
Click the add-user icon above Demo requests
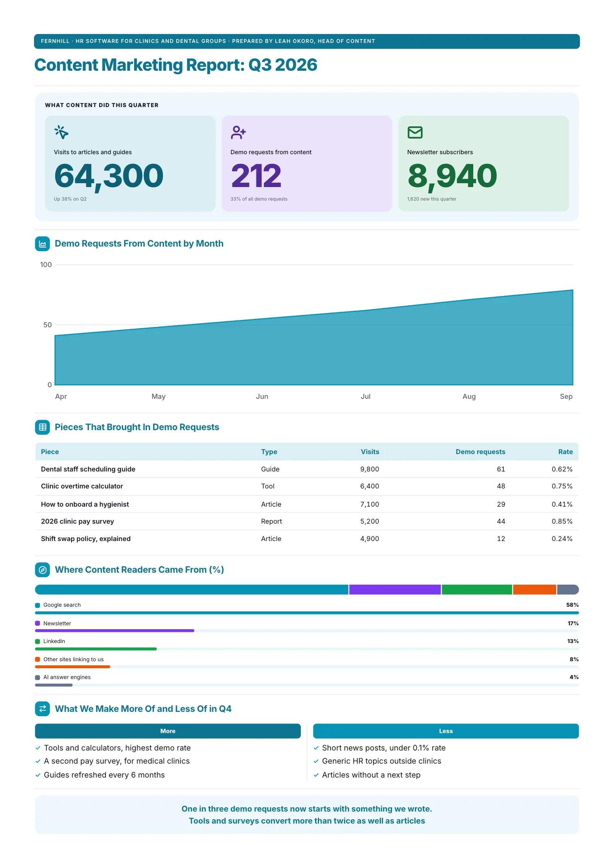pos(238,132)
